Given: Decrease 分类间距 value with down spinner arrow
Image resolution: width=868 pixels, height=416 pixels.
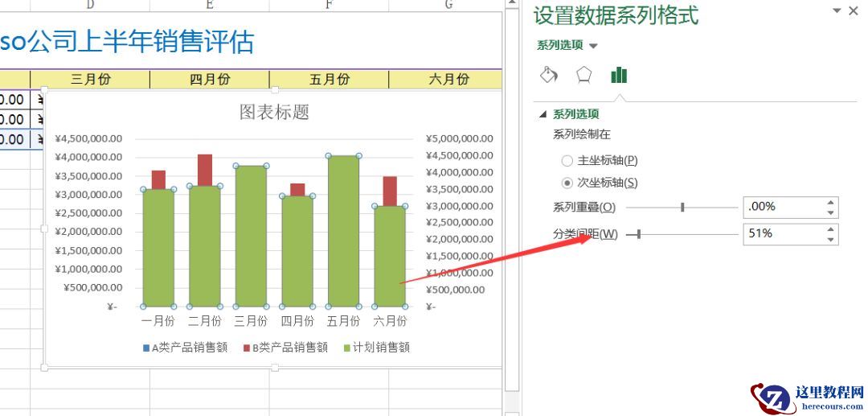Looking at the screenshot, I should (830, 239).
